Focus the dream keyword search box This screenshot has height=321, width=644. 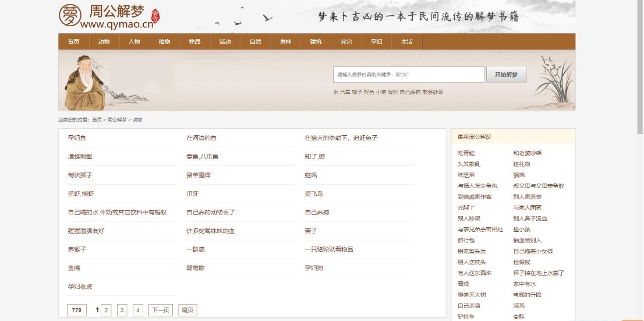(x=408, y=75)
